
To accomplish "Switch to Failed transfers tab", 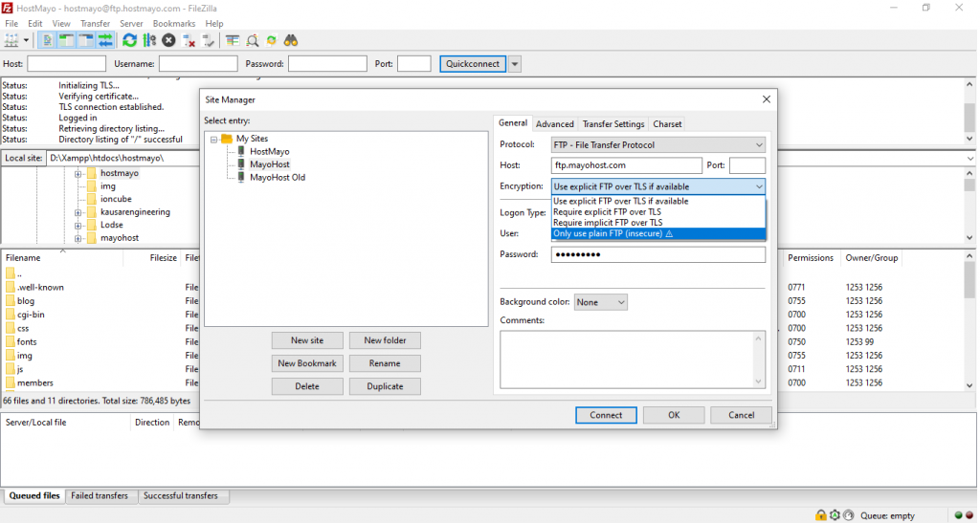I will point(100,496).
